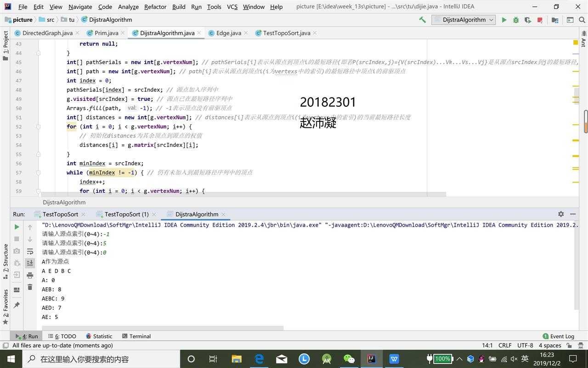Start debugging with the toolbar bug icon

click(516, 20)
